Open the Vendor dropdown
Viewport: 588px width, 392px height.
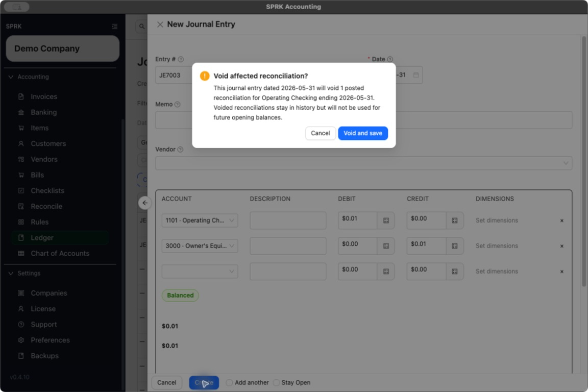[x=363, y=163]
